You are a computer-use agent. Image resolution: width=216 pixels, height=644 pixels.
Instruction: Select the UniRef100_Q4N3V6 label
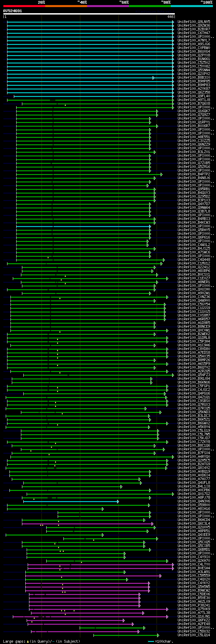[x=194, y=501]
